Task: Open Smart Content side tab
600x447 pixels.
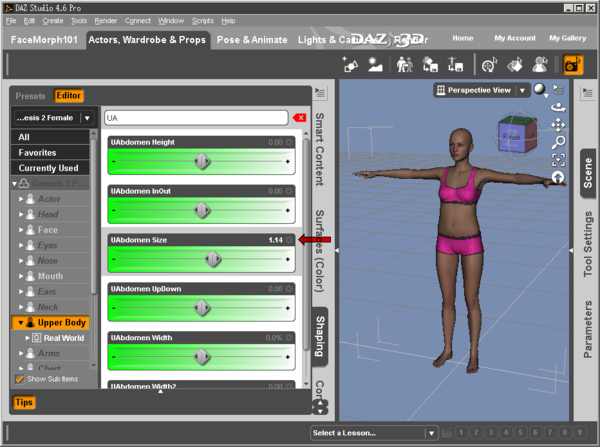Action: (x=320, y=149)
